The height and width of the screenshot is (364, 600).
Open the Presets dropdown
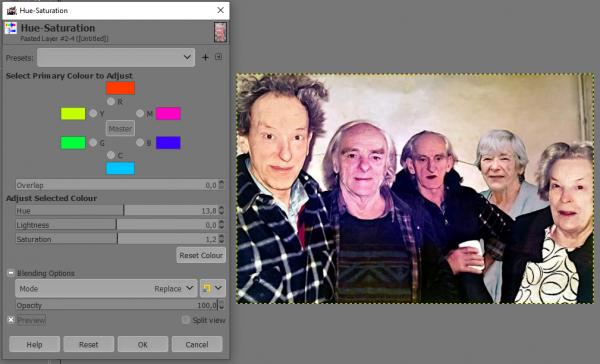click(116, 57)
